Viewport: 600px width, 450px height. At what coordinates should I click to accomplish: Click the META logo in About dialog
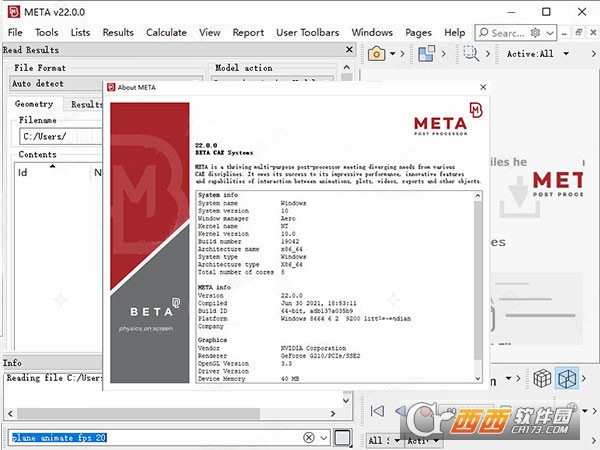[x=448, y=119]
